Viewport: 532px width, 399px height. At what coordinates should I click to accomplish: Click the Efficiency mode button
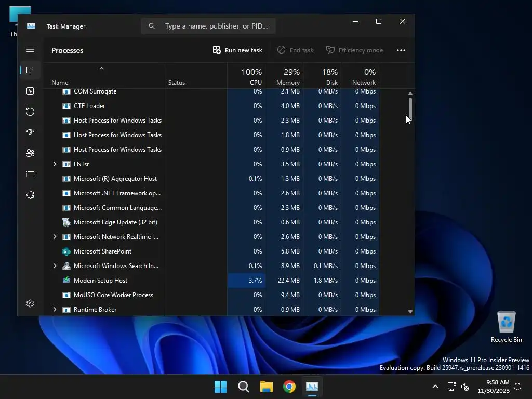(354, 50)
